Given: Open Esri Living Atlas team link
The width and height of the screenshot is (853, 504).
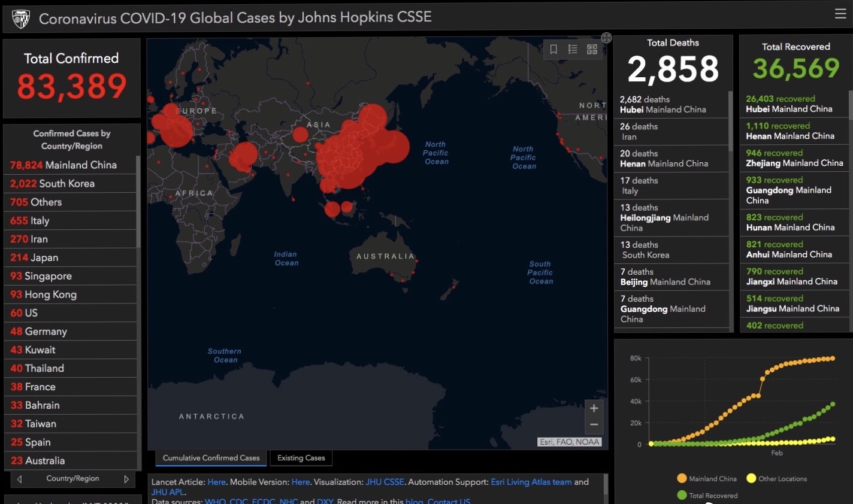Looking at the screenshot, I should click(x=531, y=482).
